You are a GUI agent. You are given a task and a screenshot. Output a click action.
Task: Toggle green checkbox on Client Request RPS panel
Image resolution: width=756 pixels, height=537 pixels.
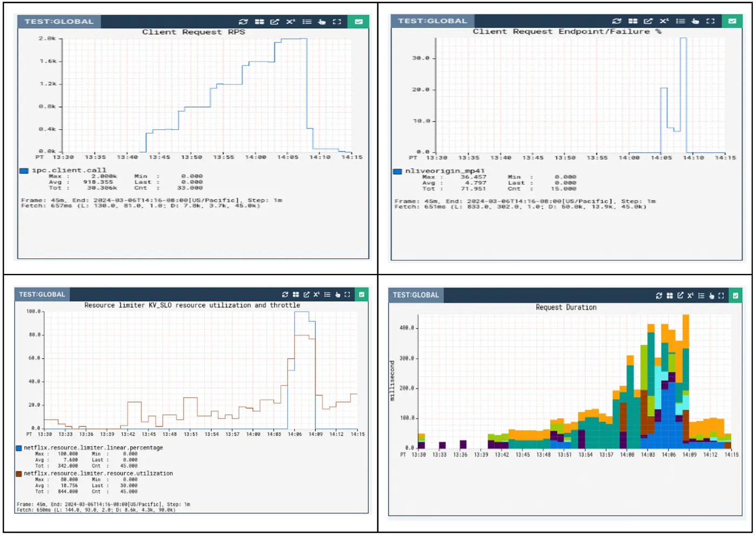(359, 22)
